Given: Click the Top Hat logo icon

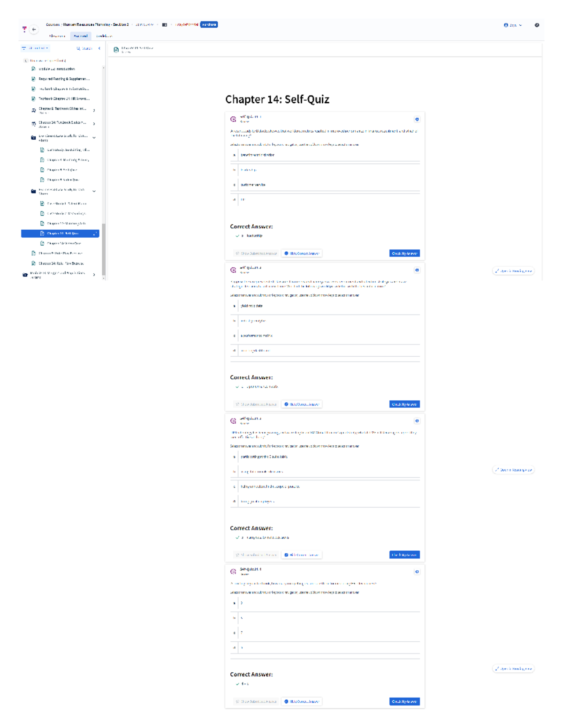Looking at the screenshot, I should click(x=24, y=29).
